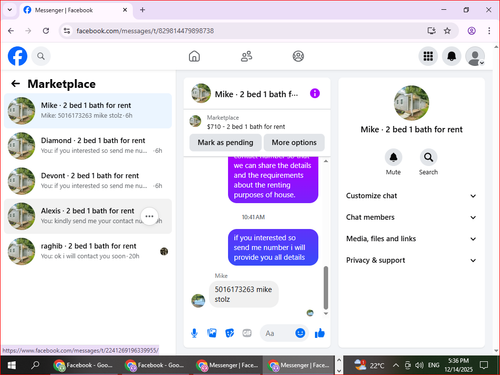
Task: Click large listing photo in info panel
Action: click(x=411, y=103)
